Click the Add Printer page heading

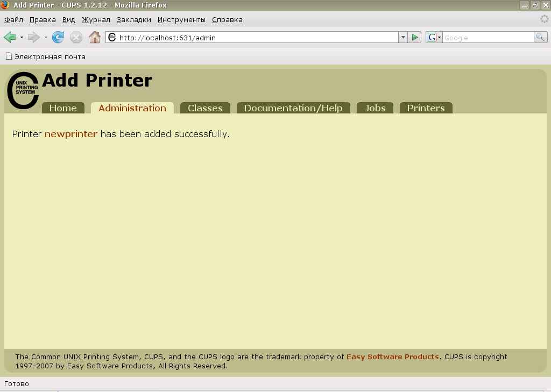[97, 81]
